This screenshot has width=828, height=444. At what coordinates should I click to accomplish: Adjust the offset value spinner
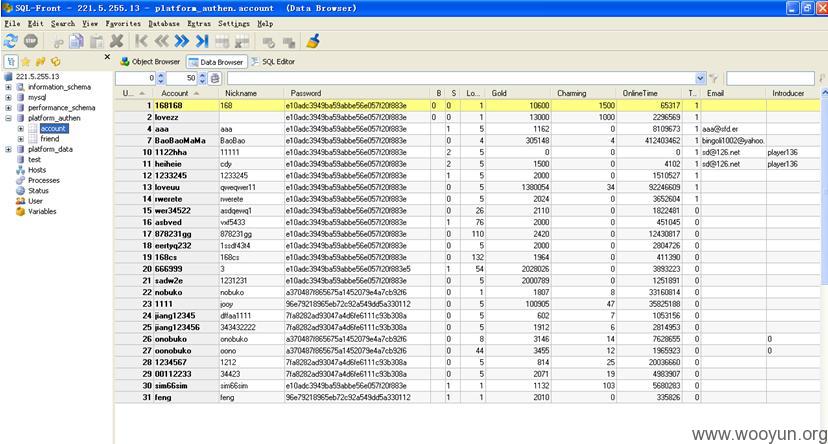tap(161, 79)
